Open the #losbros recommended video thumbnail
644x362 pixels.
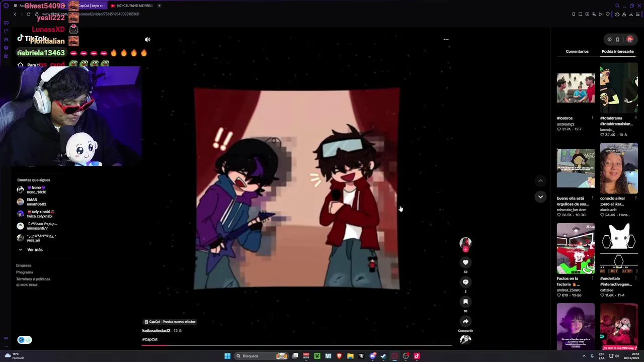(x=576, y=88)
